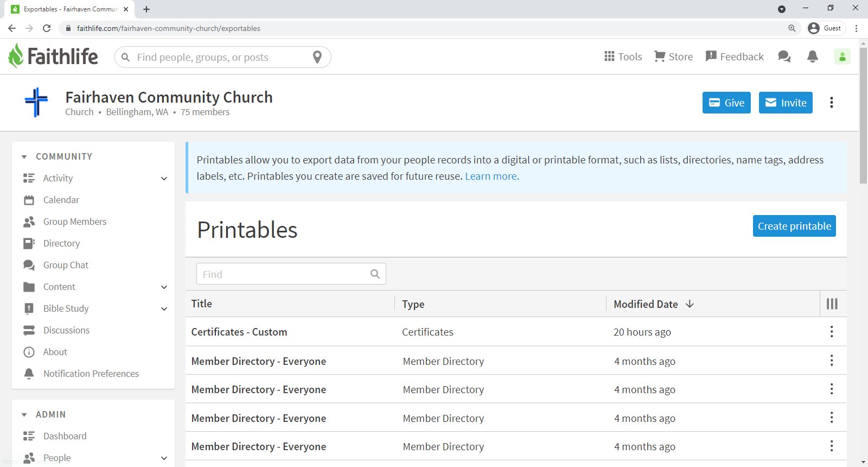Open Dashboard in the admin sidebar
This screenshot has height=467, width=868.
pyautogui.click(x=65, y=436)
